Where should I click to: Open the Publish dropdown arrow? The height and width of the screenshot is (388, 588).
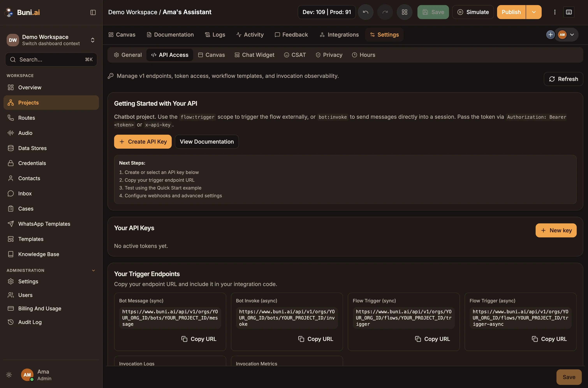pos(533,12)
